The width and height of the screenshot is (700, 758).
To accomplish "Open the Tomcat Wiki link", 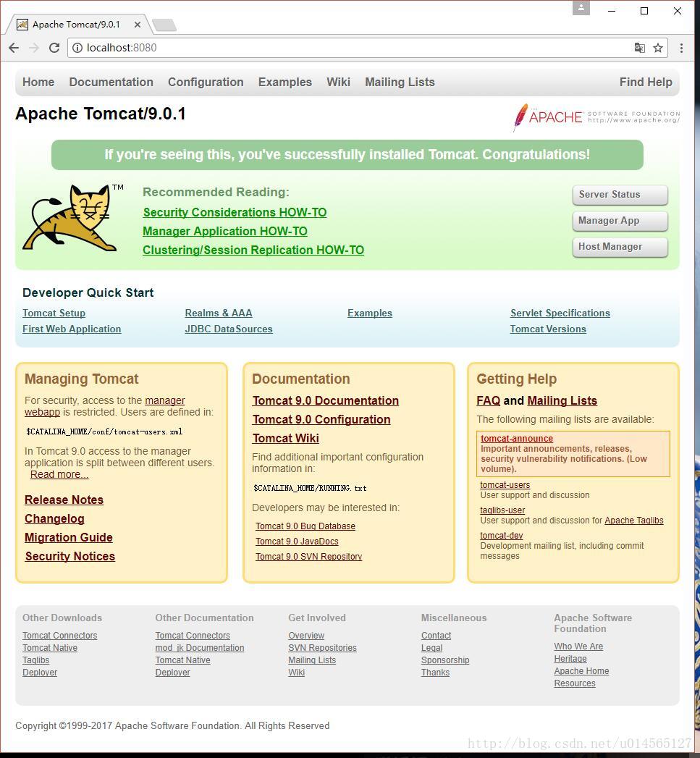I will click(286, 439).
